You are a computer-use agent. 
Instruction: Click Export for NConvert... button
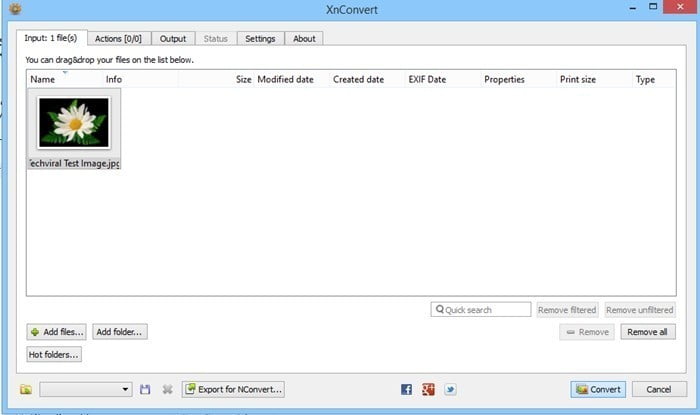coord(235,389)
